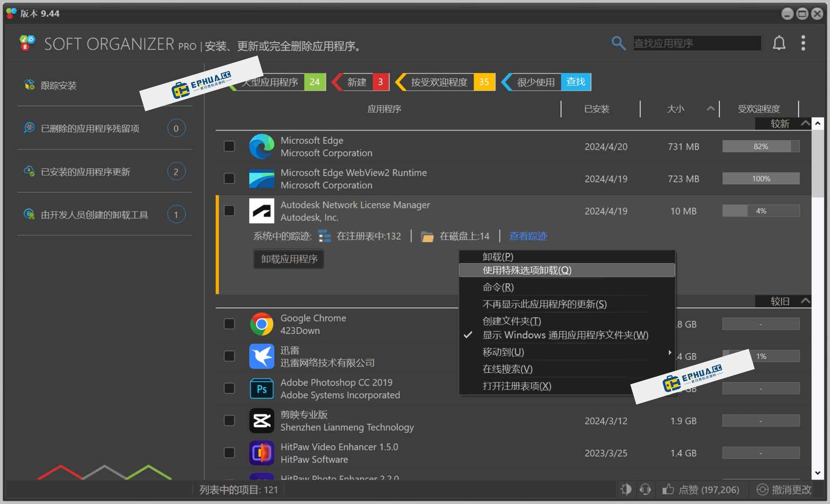The width and height of the screenshot is (830, 504).
Task: Tick the Adobe Photoshop CC 2019 checkbox
Action: pos(229,388)
